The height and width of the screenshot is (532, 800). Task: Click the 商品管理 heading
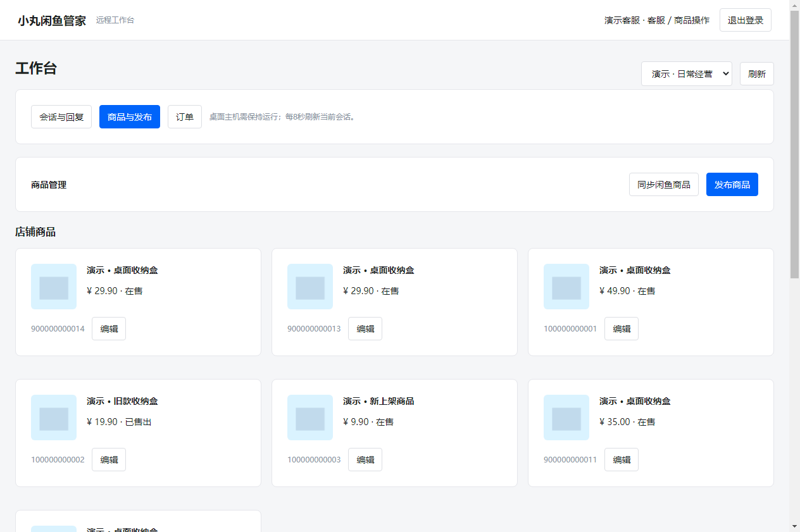(x=49, y=185)
